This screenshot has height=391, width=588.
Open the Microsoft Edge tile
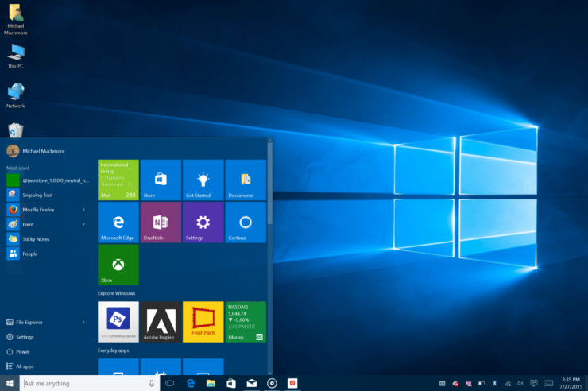point(118,223)
